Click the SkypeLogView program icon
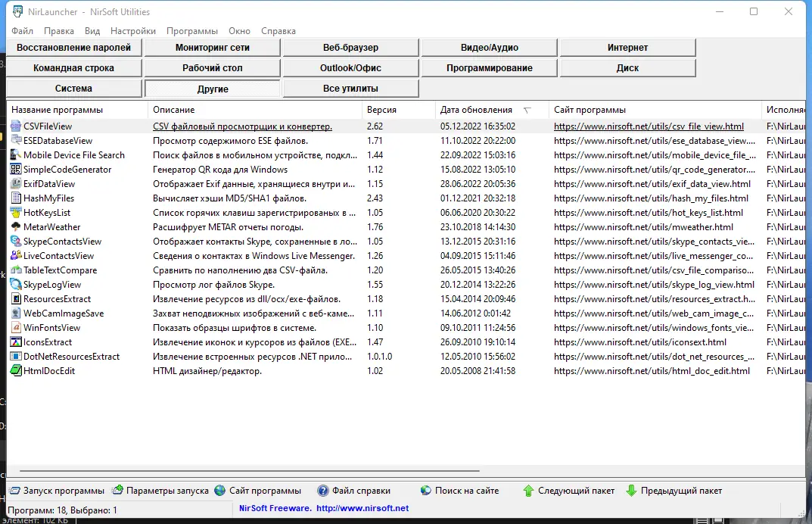 (16, 285)
